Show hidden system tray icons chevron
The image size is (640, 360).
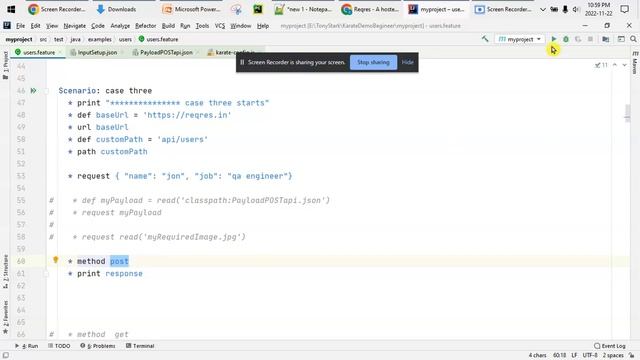point(542,9)
